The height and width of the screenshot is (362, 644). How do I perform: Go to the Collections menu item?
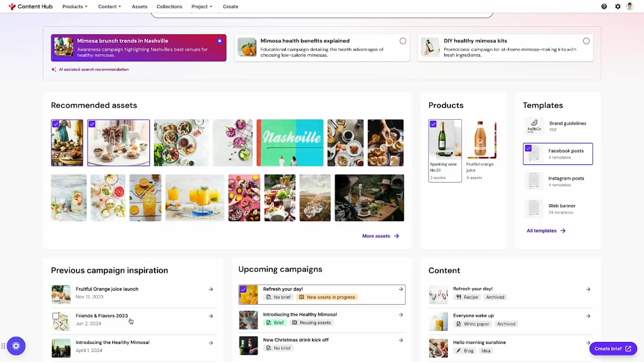pos(169,6)
